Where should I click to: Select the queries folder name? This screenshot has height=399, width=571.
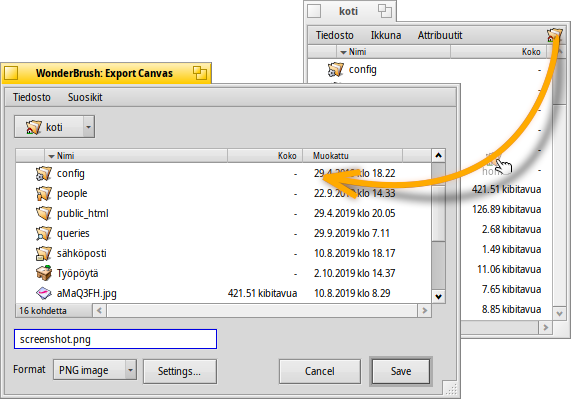(x=73, y=234)
